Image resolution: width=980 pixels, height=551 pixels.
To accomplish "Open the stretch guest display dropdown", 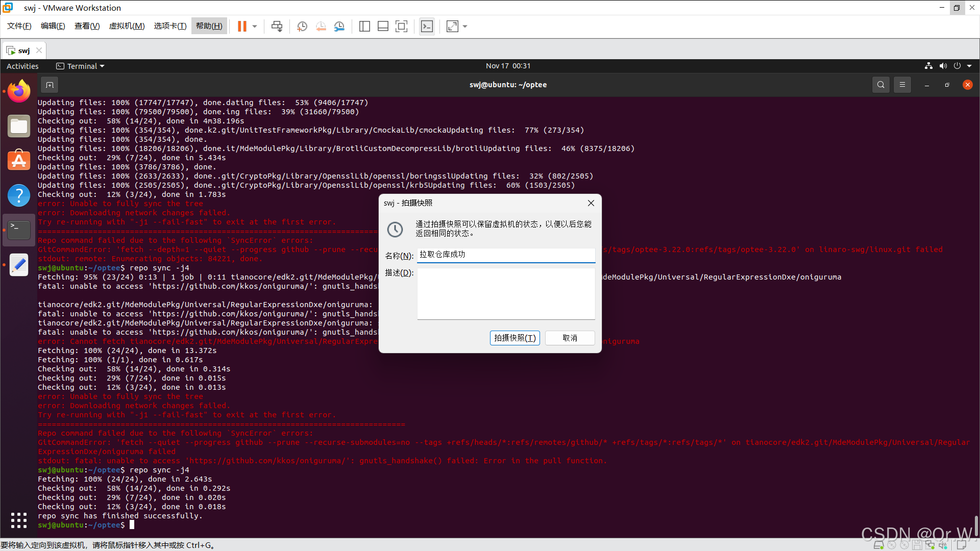I will (x=463, y=26).
